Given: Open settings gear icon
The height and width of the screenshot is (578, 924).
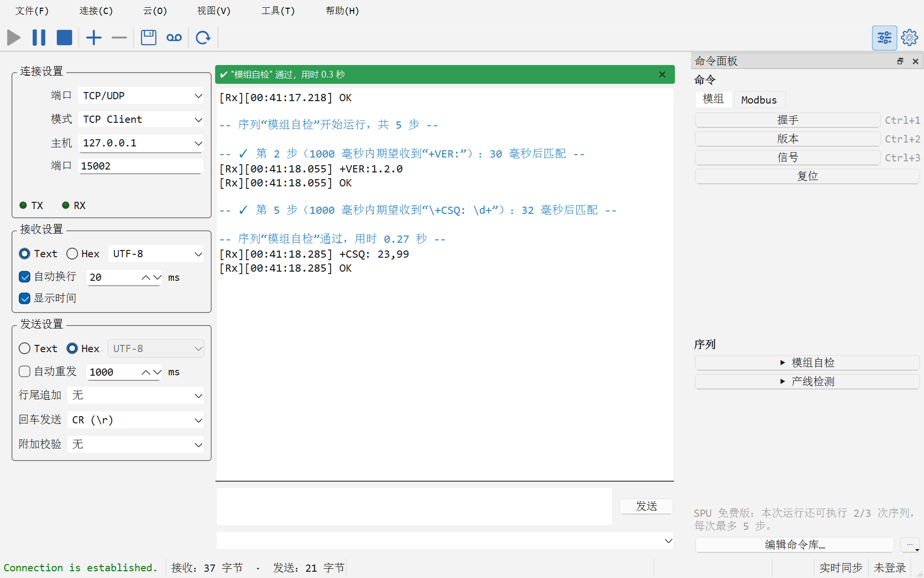Looking at the screenshot, I should click(910, 38).
